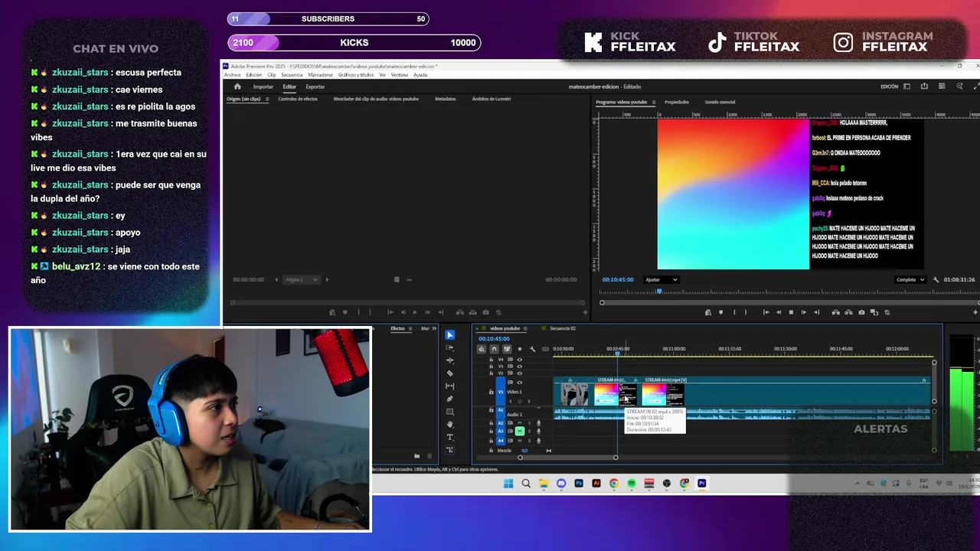Open quick export share icon
This screenshot has height=551, width=980.
point(924,86)
